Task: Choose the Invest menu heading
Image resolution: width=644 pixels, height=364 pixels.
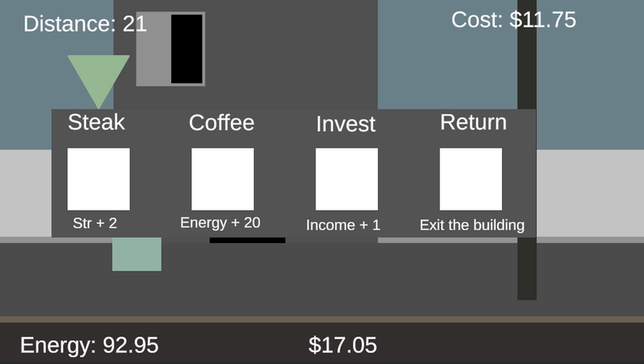Action: click(346, 124)
